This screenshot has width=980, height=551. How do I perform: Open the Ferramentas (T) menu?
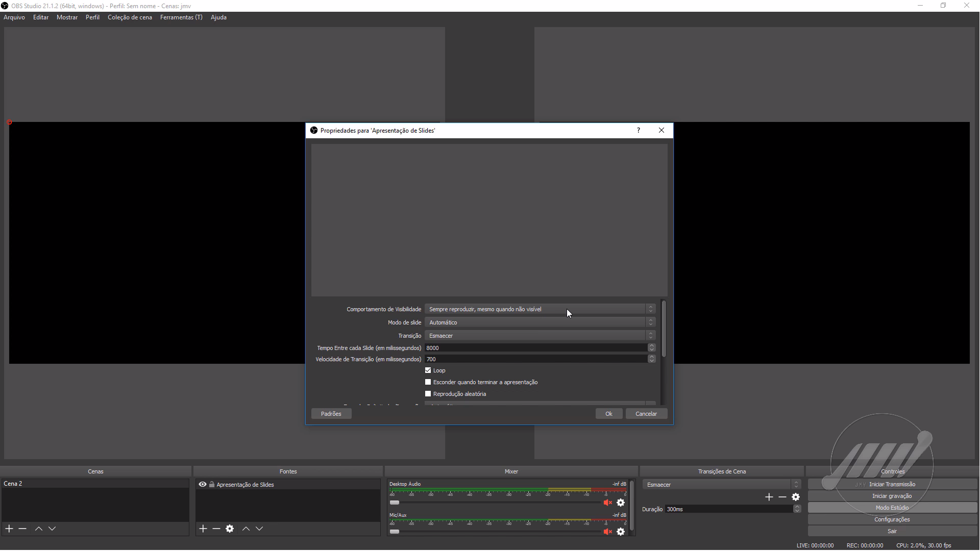[181, 17]
